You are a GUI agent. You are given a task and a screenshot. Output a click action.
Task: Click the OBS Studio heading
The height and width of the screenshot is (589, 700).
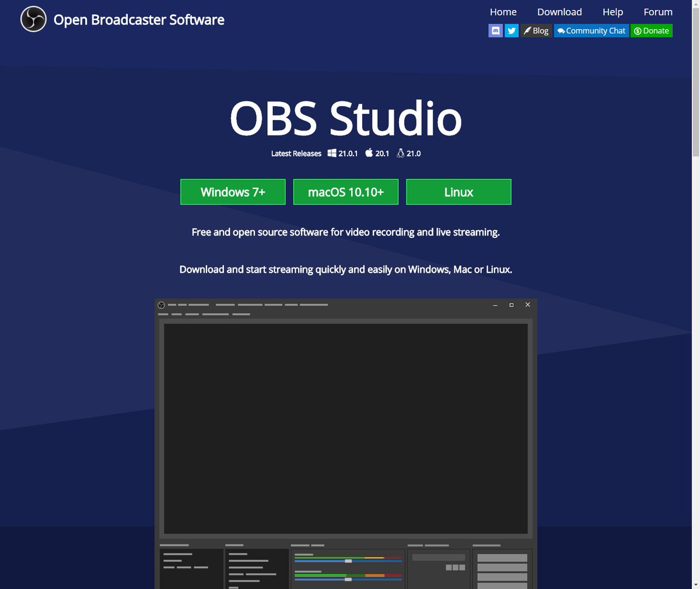coord(346,118)
